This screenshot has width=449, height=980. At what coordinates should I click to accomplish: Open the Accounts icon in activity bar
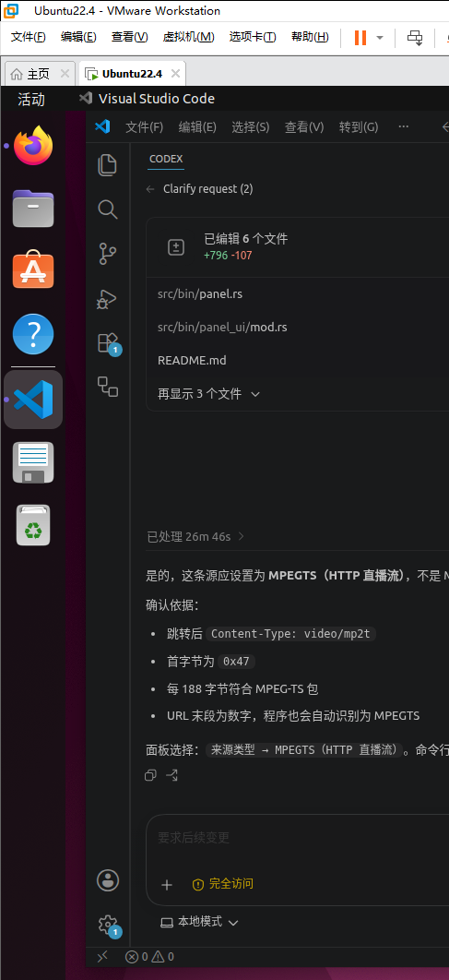(108, 880)
